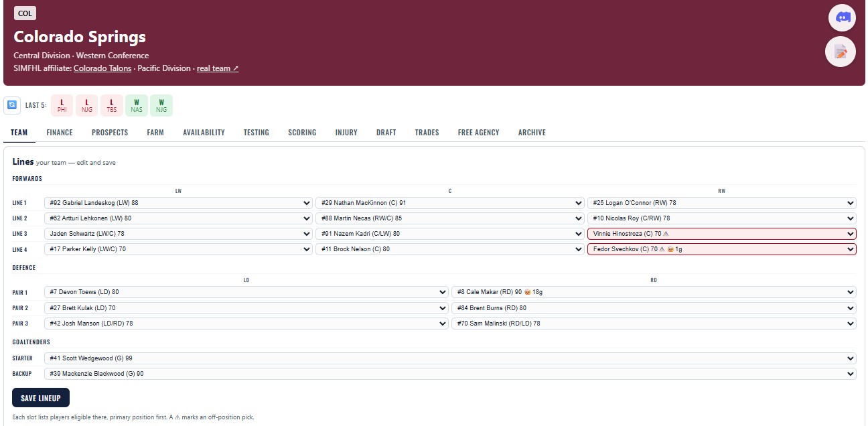This screenshot has width=868, height=426.
Task: Click the refresh icon beside LAST 5
Action: 12,105
